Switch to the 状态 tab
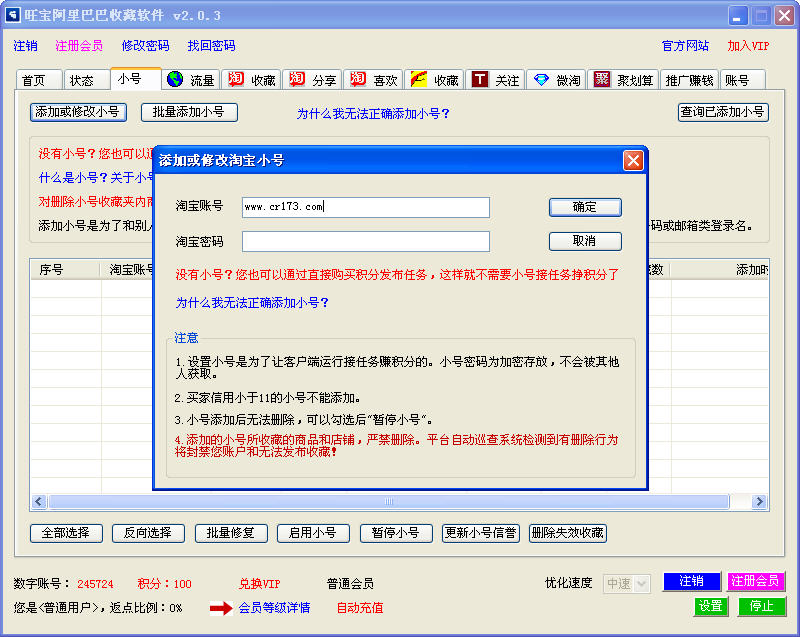 [86, 80]
